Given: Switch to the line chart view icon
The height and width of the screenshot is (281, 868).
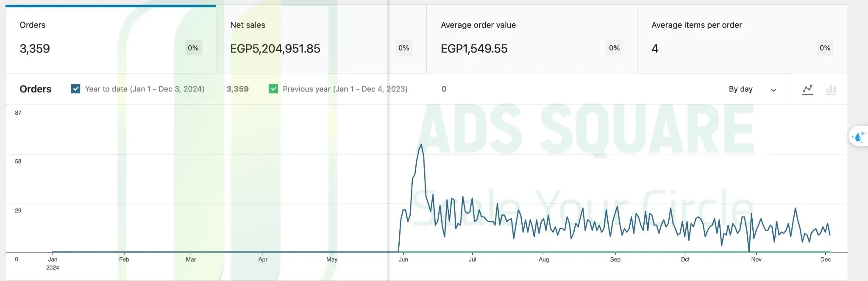Looking at the screenshot, I should point(807,89).
